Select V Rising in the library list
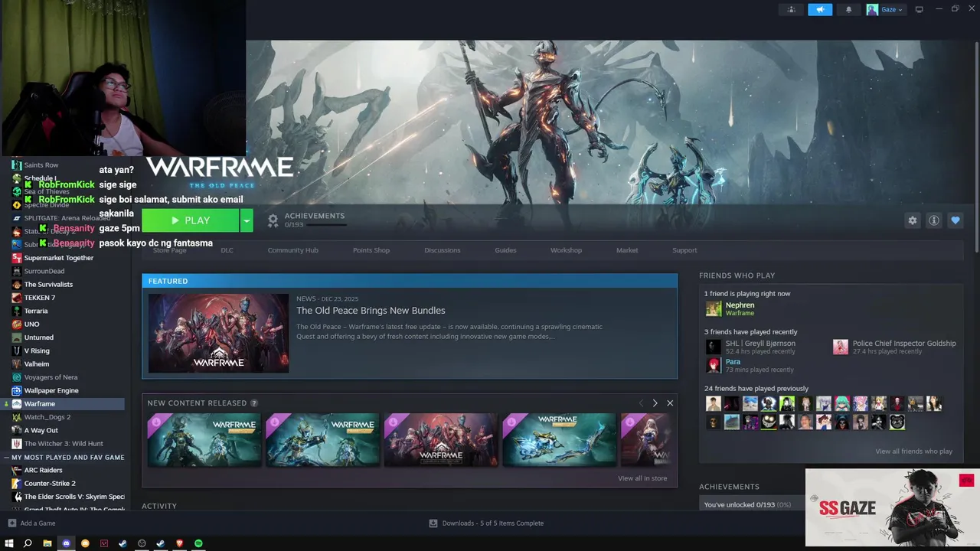Screen dimensions: 980x551 (x=37, y=350)
